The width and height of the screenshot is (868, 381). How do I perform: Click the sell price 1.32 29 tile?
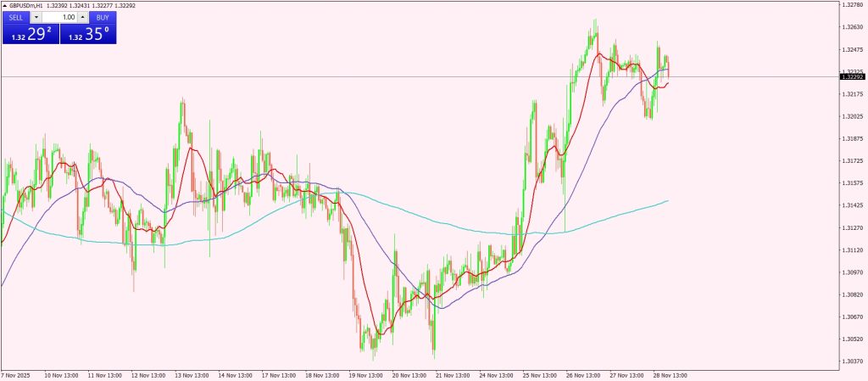pyautogui.click(x=31, y=34)
